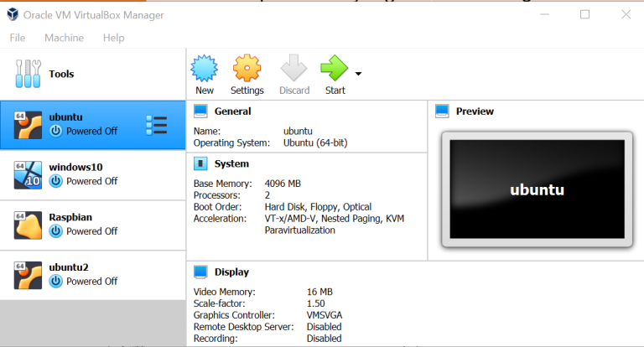This screenshot has height=347, width=644.
Task: Collapse the System section header
Action: point(231,163)
